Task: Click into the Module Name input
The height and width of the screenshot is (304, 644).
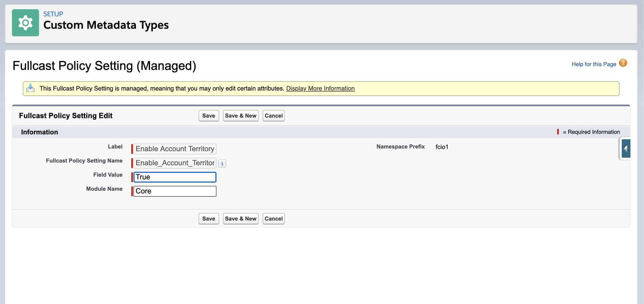Action: click(x=175, y=191)
